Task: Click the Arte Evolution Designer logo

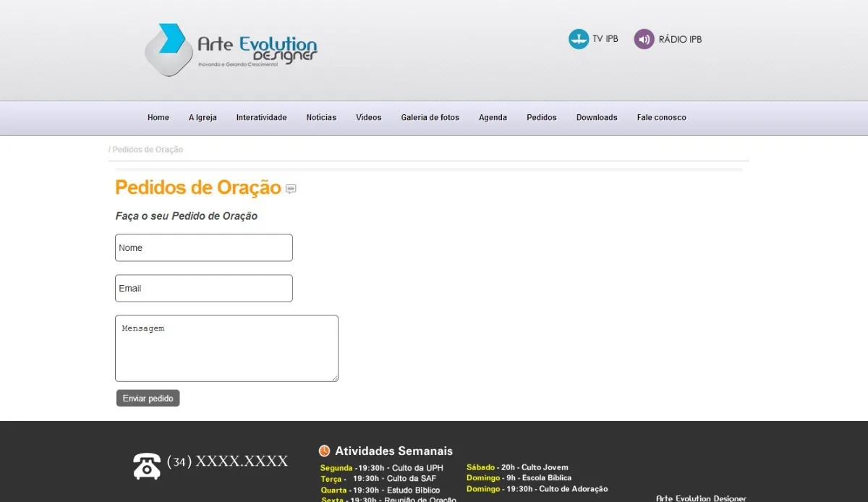Action: (x=231, y=49)
